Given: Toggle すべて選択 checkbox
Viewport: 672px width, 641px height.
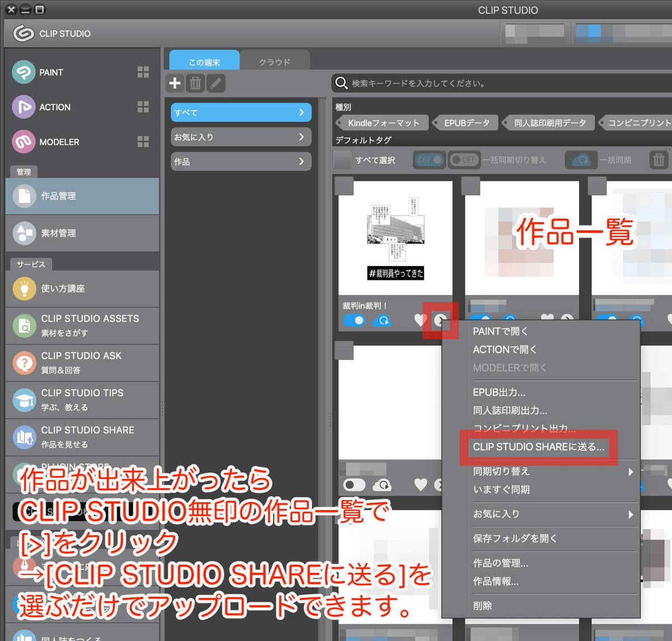Looking at the screenshot, I should point(342,160).
